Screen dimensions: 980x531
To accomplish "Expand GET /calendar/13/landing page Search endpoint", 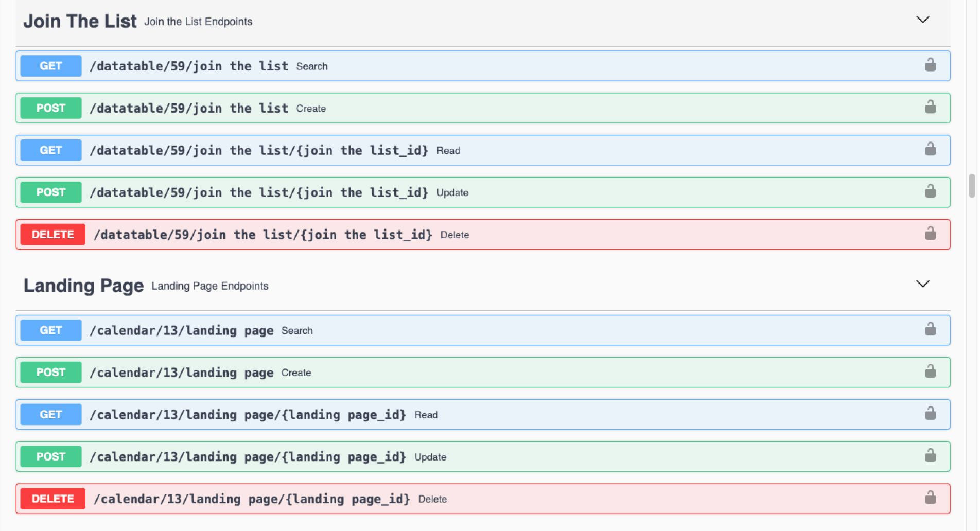I will click(483, 330).
